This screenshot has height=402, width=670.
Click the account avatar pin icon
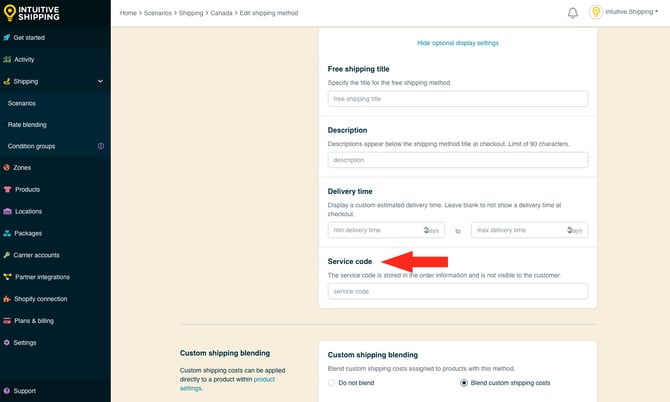pos(596,12)
